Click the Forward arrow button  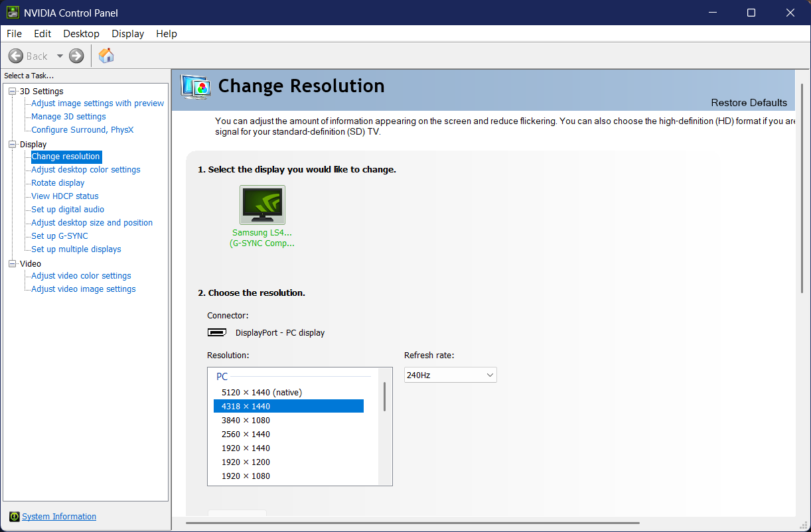click(76, 56)
